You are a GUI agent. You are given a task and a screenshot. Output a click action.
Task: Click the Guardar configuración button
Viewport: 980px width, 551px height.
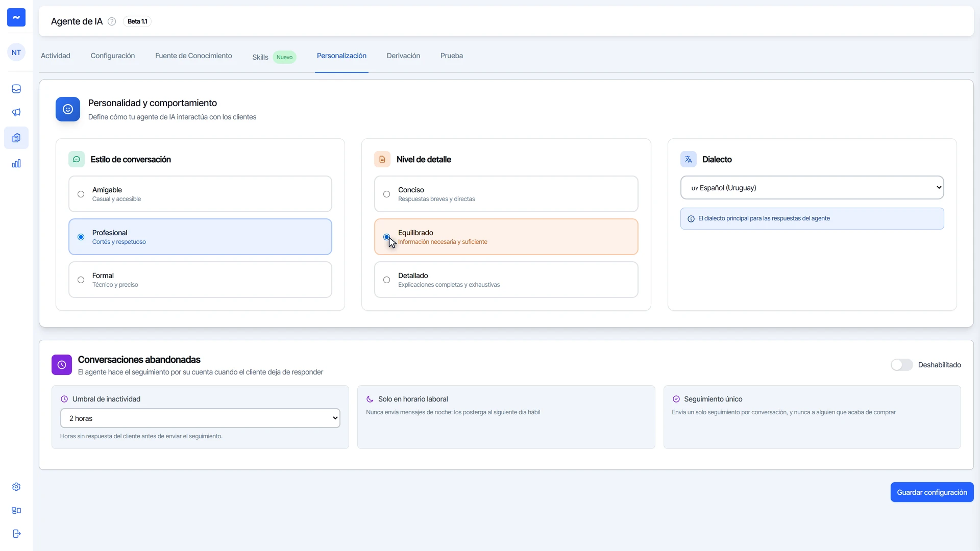click(932, 492)
